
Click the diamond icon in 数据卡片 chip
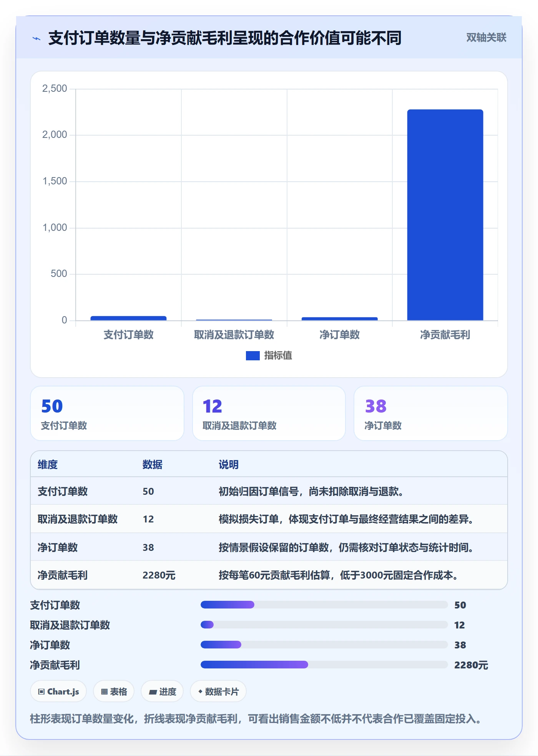[x=200, y=691]
